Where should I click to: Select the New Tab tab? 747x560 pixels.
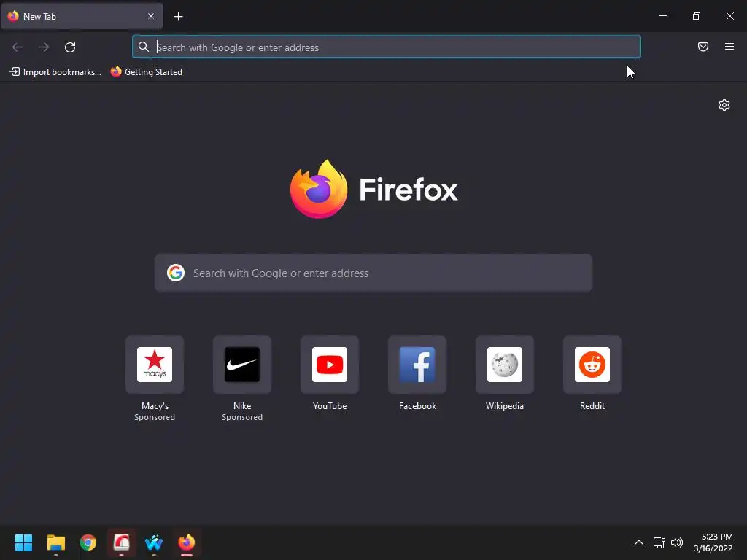tap(82, 16)
